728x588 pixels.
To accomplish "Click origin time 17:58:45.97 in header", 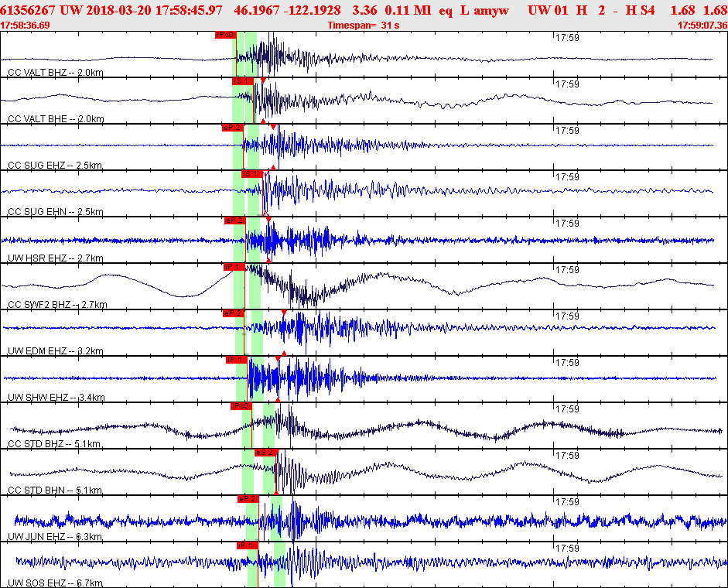I will tap(189, 10).
